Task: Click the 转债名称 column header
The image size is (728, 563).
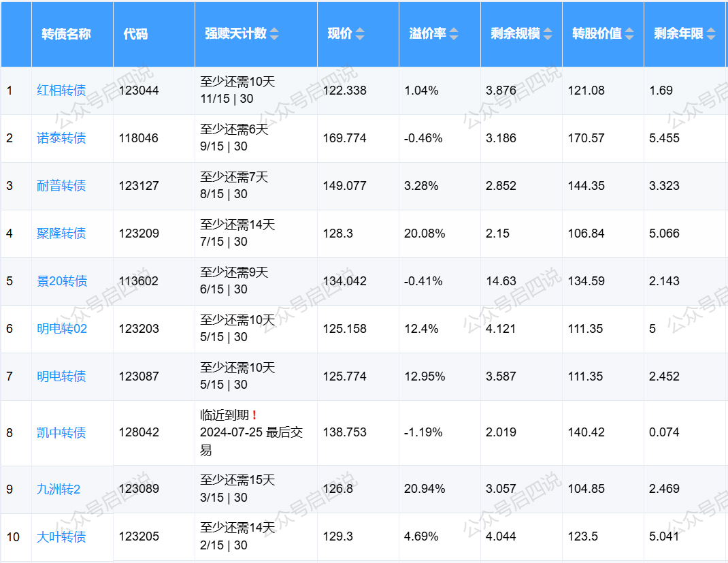Action: (66, 34)
